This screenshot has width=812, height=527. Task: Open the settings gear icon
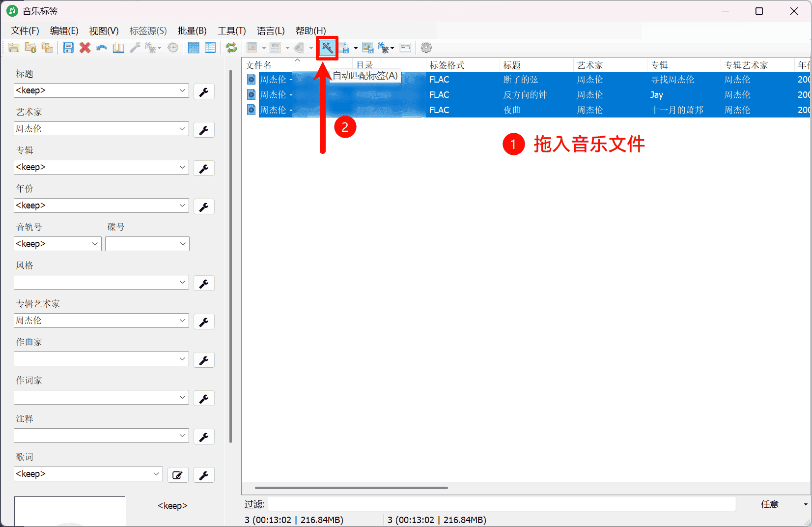click(x=426, y=47)
